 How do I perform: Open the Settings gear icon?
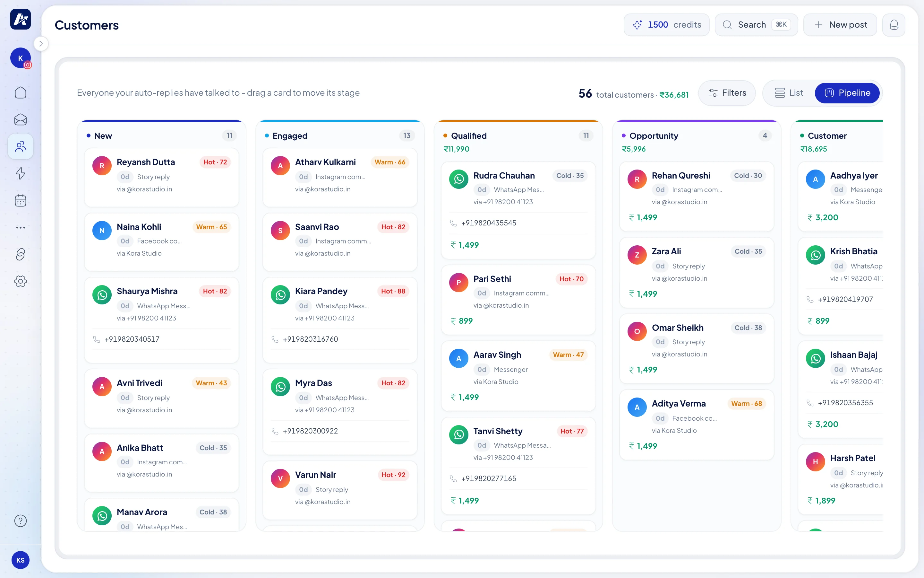pos(20,281)
